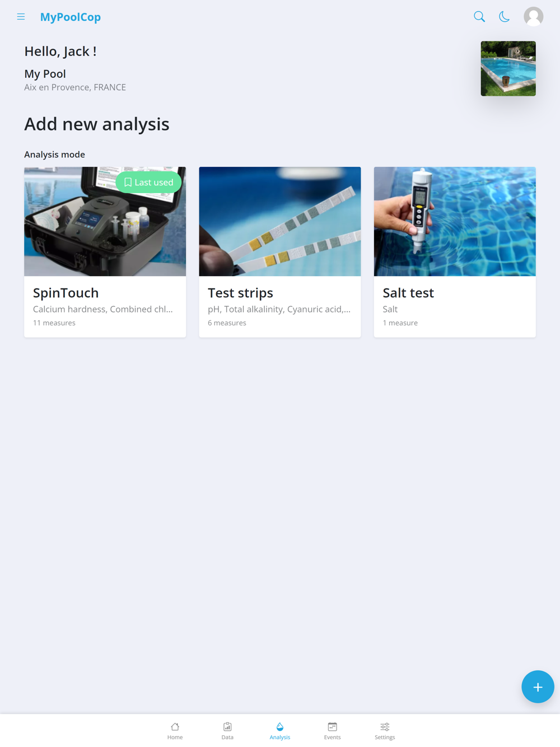Choose the Salt test card
560x747 pixels.
pyautogui.click(x=455, y=252)
